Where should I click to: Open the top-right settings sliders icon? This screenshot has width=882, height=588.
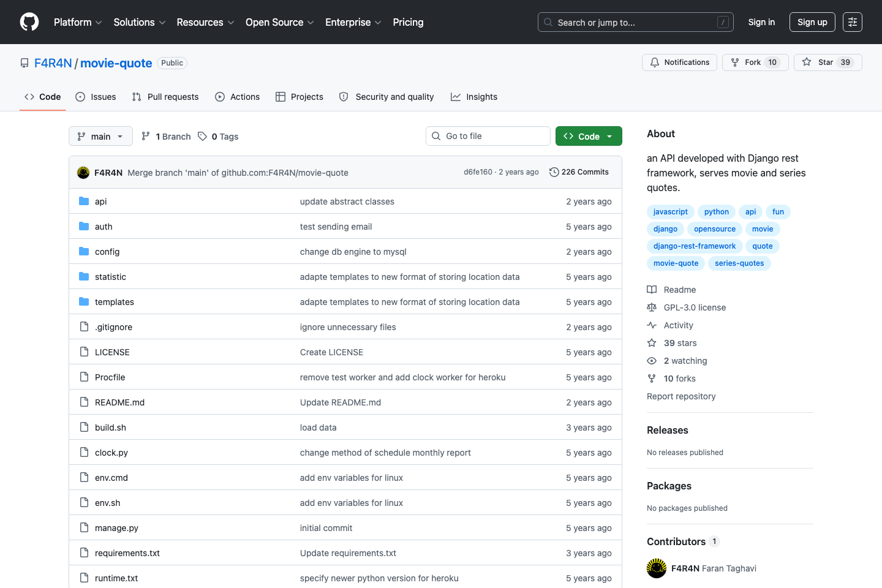(852, 22)
